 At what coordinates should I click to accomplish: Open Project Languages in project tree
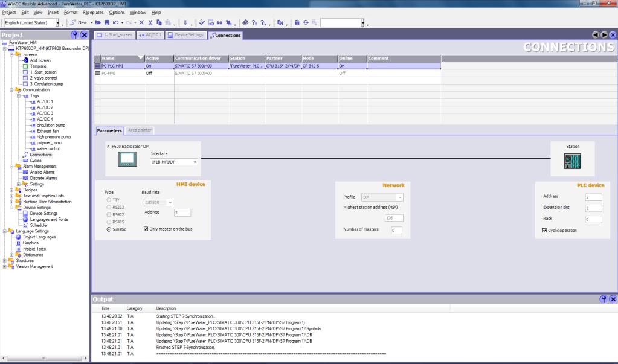pyautogui.click(x=39, y=237)
